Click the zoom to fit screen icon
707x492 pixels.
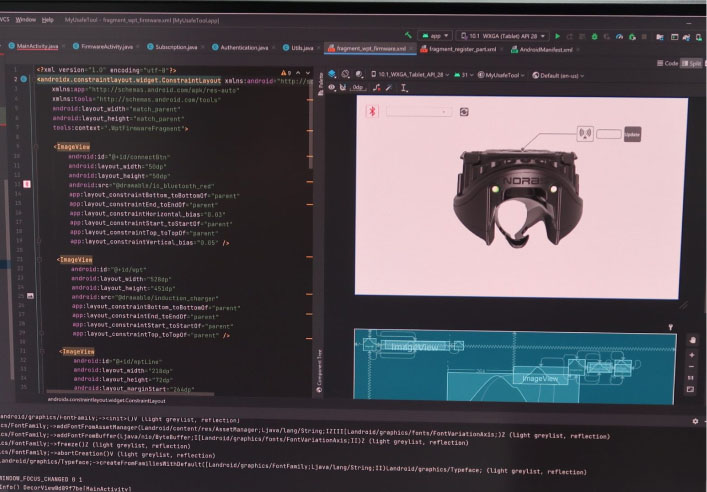tap(690, 389)
